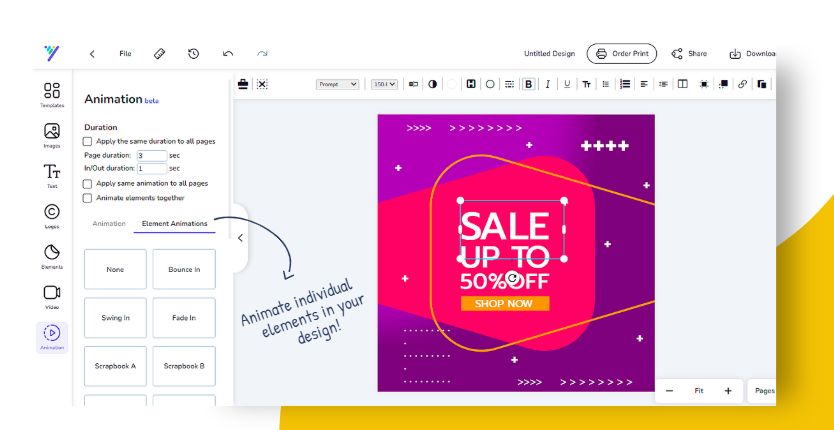
Task: Choose the Swing In animation
Action: pyautogui.click(x=115, y=318)
